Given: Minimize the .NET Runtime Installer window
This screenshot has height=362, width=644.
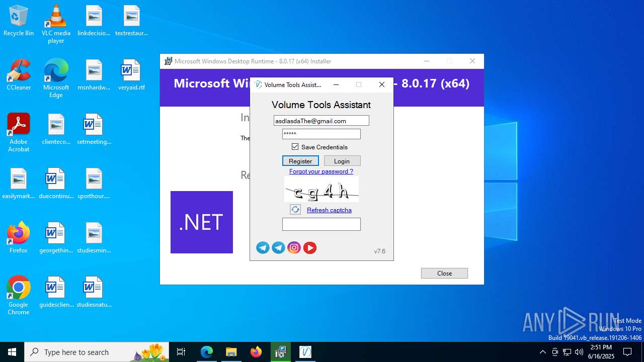Looking at the screenshot, I should (x=427, y=61).
